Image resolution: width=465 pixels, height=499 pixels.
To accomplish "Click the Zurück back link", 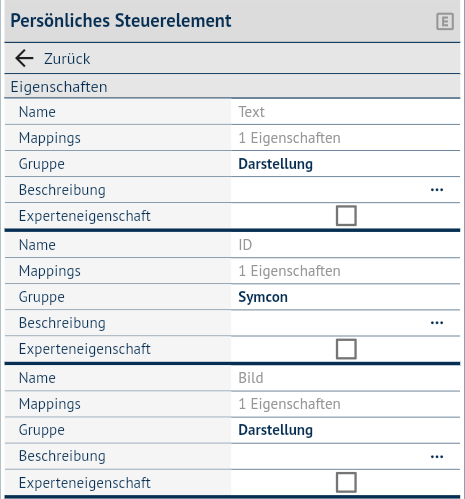I will point(67,59).
